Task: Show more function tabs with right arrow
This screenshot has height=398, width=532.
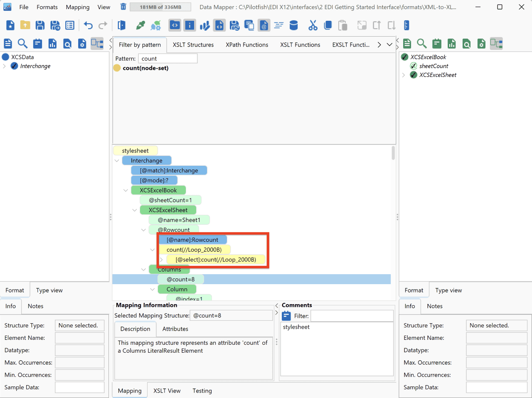Action: [x=379, y=45]
